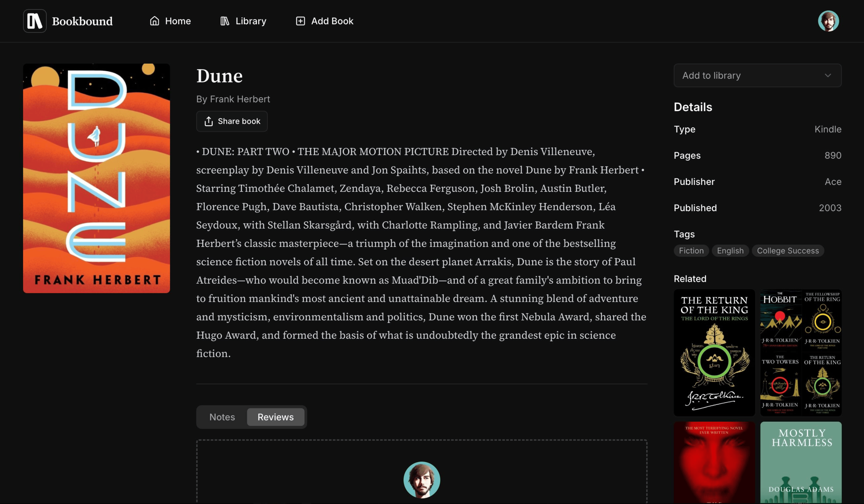Click the 890 pages value
Viewport: 864px width, 504px height.
pyautogui.click(x=833, y=155)
